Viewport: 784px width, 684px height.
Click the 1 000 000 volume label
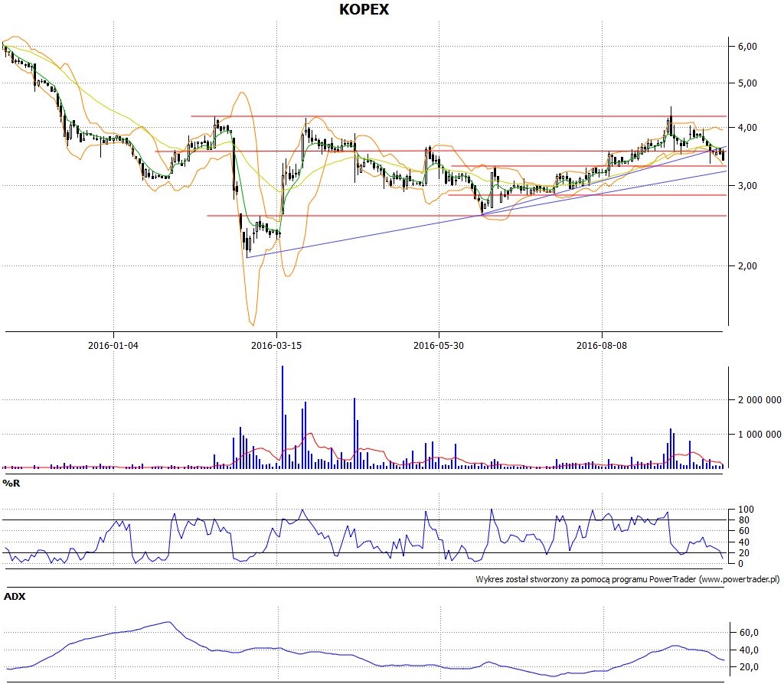759,435
